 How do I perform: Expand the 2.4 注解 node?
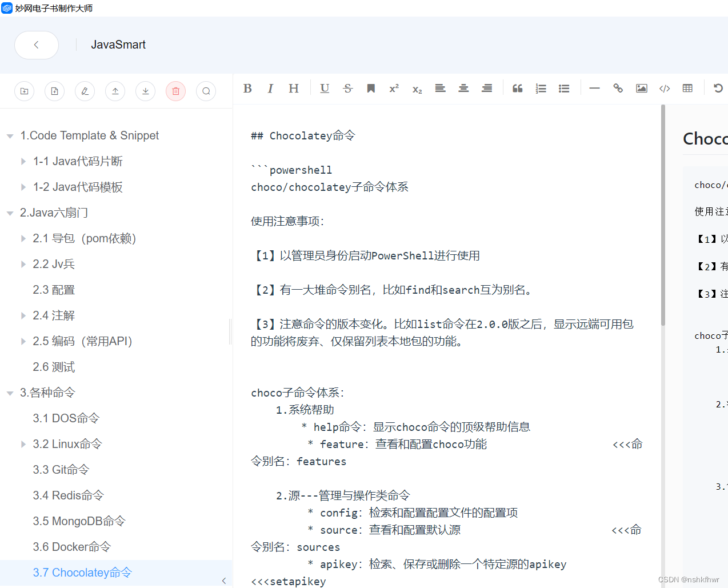[23, 316]
